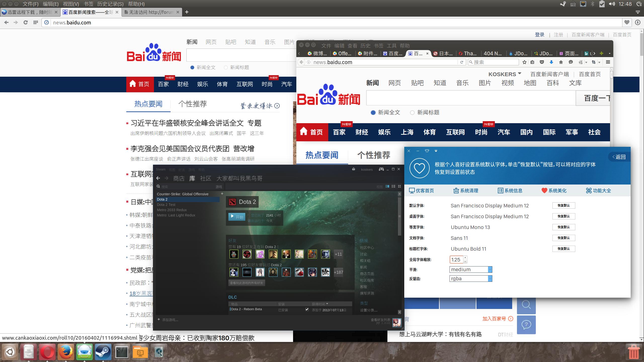Select Metro 2033 Redux in Steam library
This screenshot has height=362, width=644.
(x=172, y=210)
